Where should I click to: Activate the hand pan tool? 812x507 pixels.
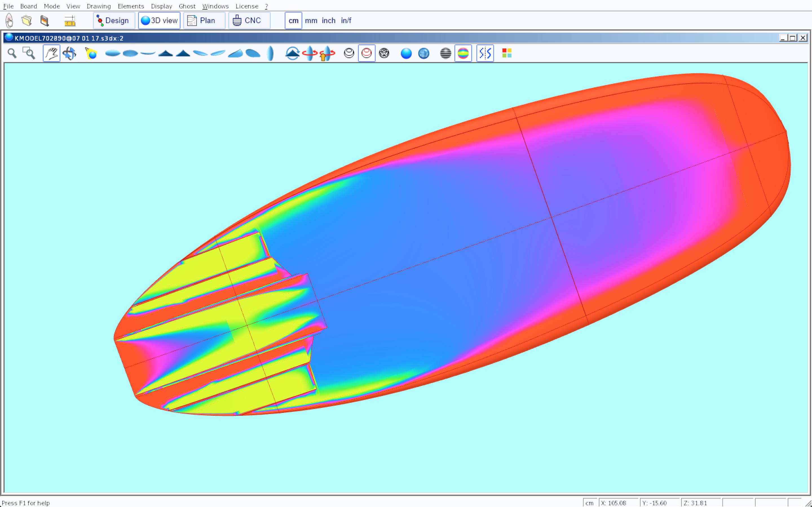(51, 53)
